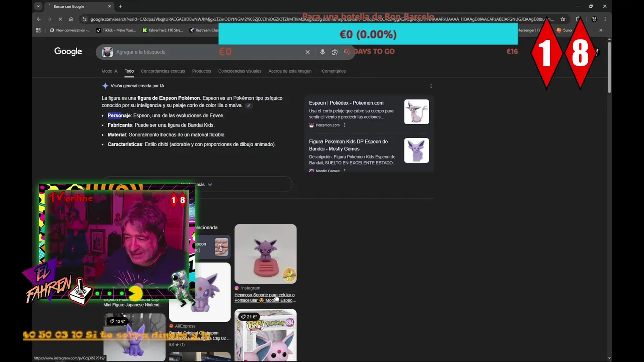644x362 pixels.
Task: Clear the search box with the X
Action: (x=307, y=52)
